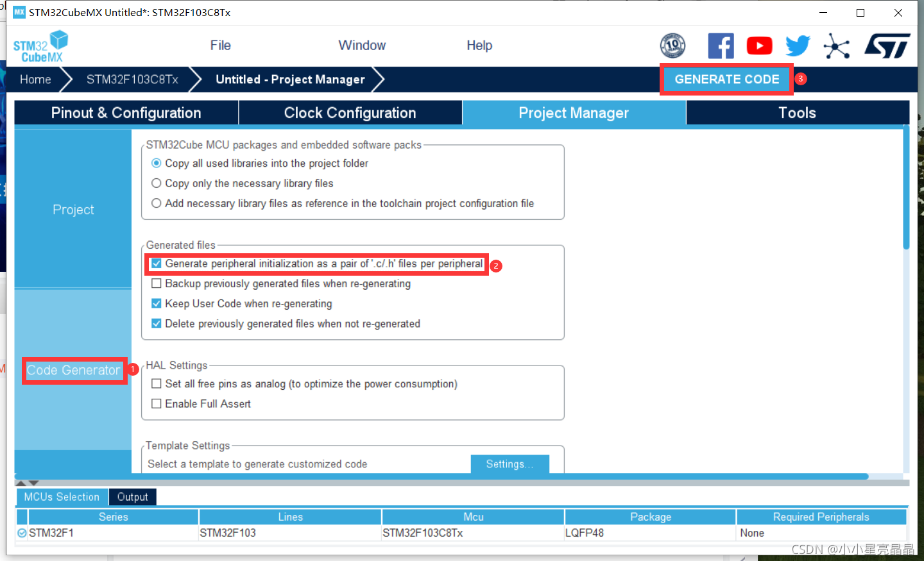Select Copy only necessary library files
The width and height of the screenshot is (924, 561).
click(156, 183)
